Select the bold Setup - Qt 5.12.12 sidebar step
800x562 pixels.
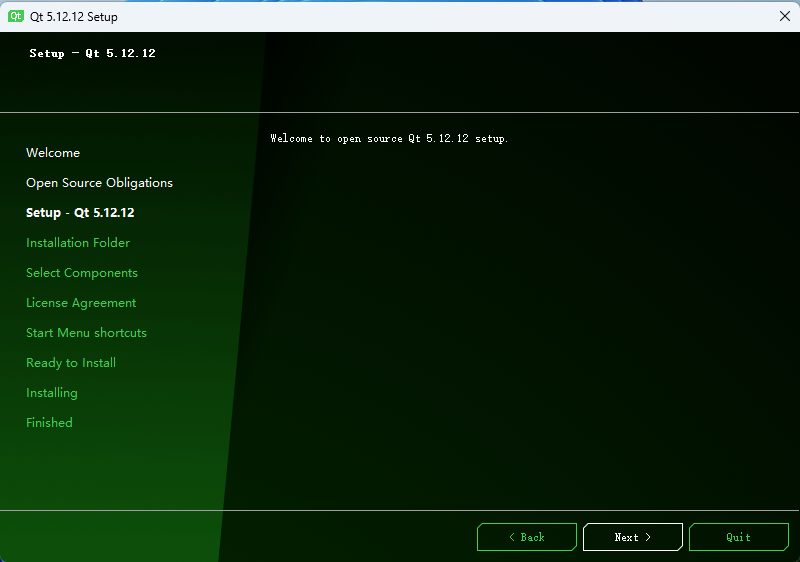point(80,213)
